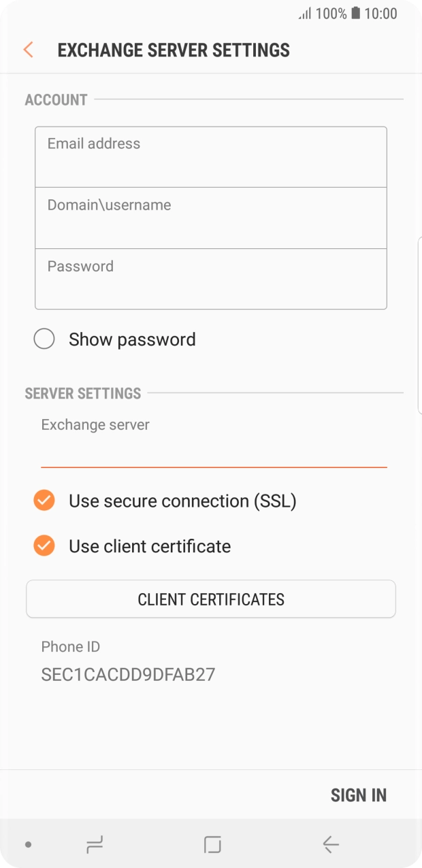Tap the Phone ID value SEC1CACDD9DFAB27
Screen dimensions: 422x868
128,673
